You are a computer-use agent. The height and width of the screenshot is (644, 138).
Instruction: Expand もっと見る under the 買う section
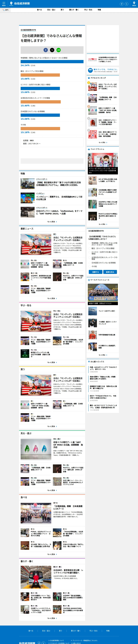52,427
